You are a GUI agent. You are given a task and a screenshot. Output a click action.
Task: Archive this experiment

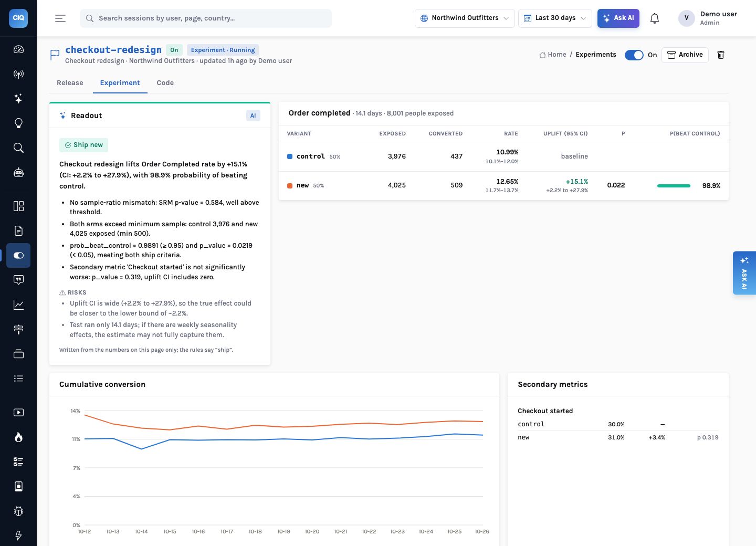coord(685,55)
